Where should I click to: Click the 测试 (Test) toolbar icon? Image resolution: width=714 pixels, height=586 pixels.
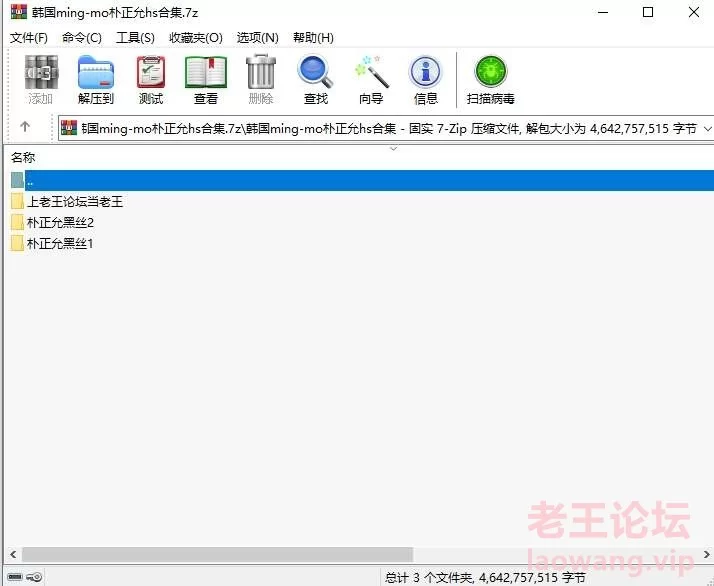[x=151, y=72]
